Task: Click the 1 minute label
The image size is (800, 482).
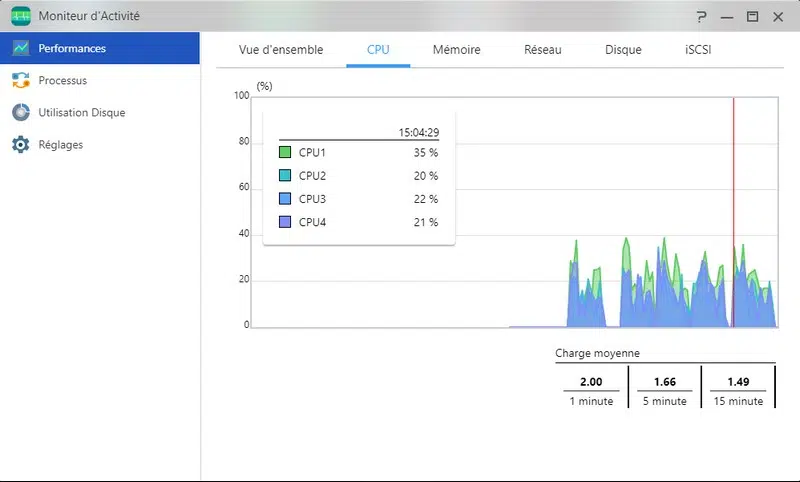Action: pos(591,401)
